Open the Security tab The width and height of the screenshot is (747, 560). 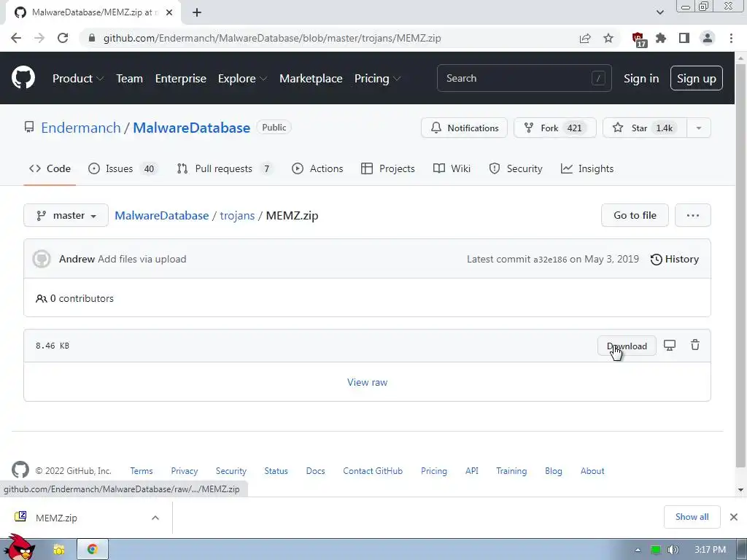pyautogui.click(x=516, y=168)
